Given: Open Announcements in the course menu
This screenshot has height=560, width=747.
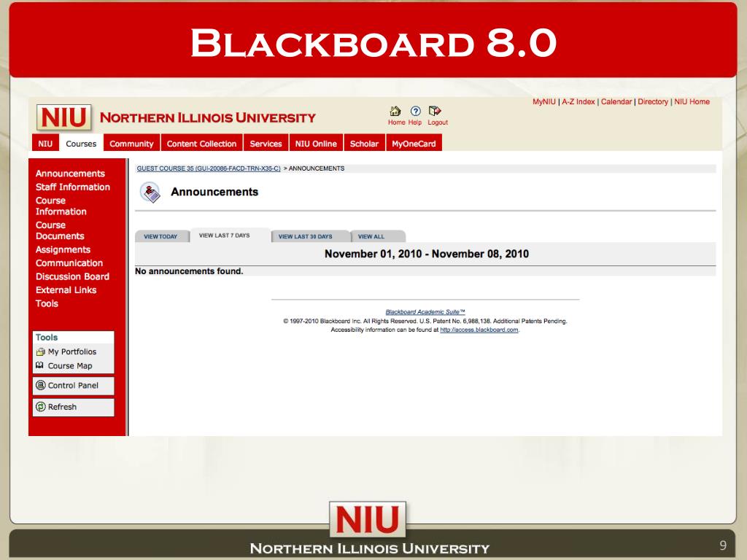Looking at the screenshot, I should (x=70, y=174).
